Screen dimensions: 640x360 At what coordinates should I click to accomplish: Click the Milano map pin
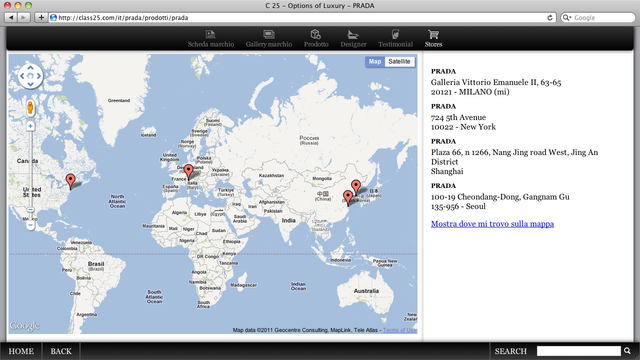(188, 172)
